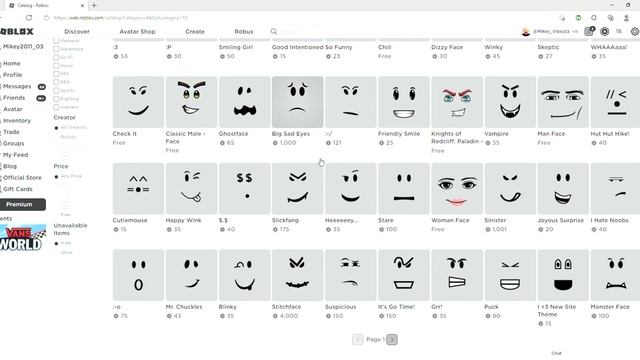Viewport: 640px width, 360px height.
Task: Toggle the Naval genre checkbox
Action: point(56,66)
